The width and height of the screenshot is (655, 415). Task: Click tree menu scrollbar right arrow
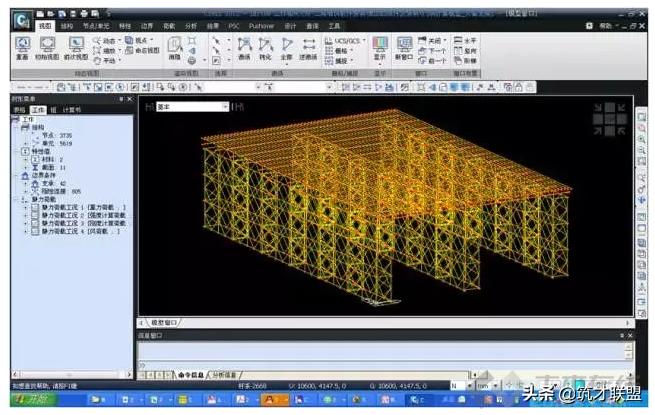pos(129,374)
